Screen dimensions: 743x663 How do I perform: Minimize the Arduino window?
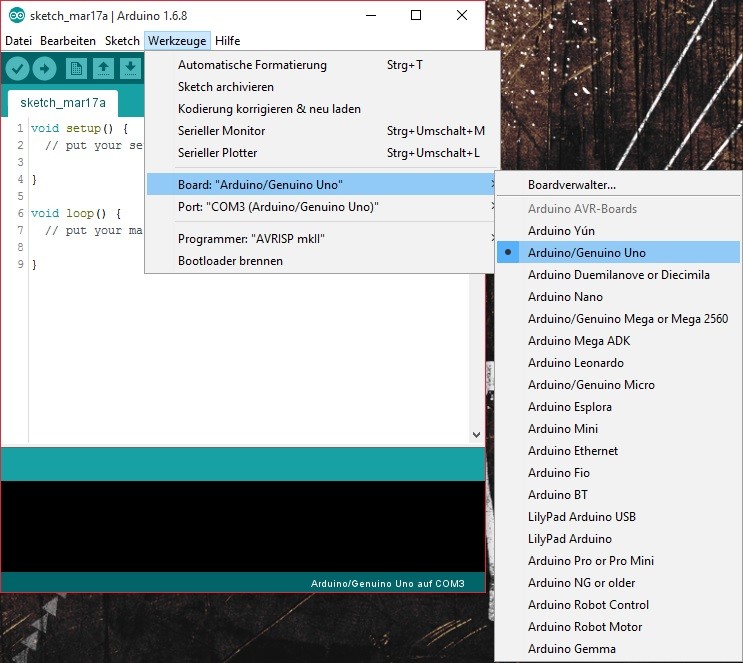pyautogui.click(x=371, y=15)
